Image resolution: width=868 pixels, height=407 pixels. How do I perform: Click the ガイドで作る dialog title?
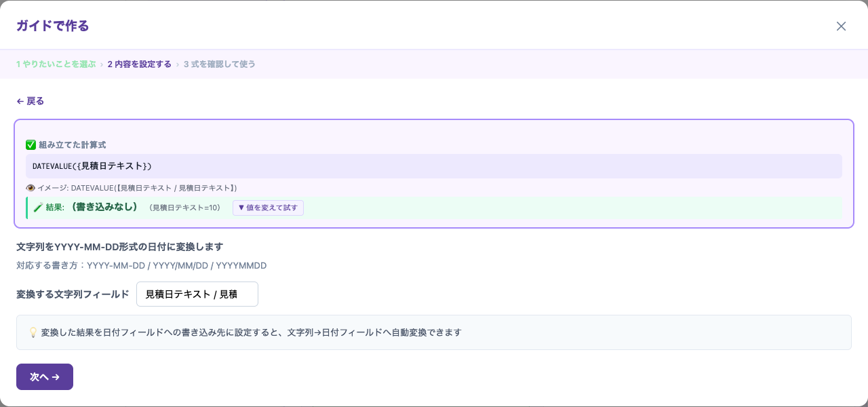pyautogui.click(x=53, y=26)
